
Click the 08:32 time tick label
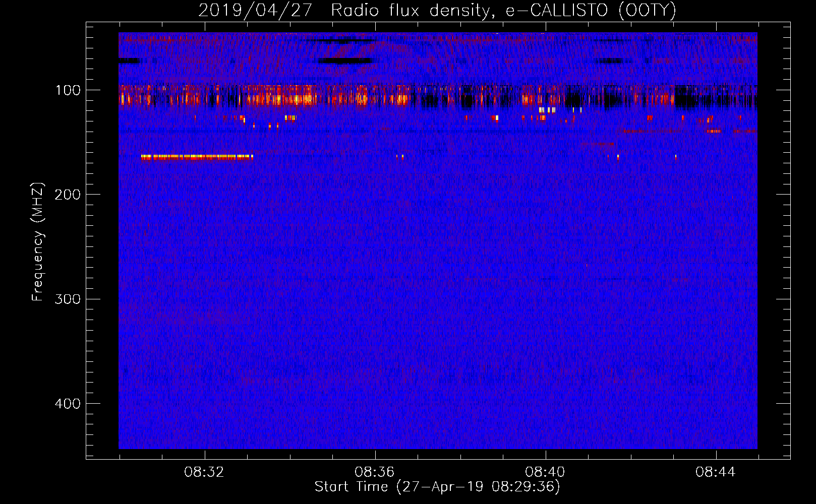[x=204, y=472]
